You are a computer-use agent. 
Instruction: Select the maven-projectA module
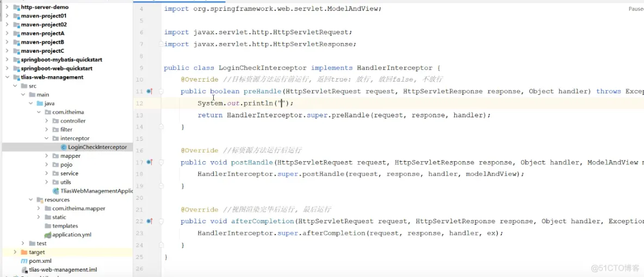(39, 33)
